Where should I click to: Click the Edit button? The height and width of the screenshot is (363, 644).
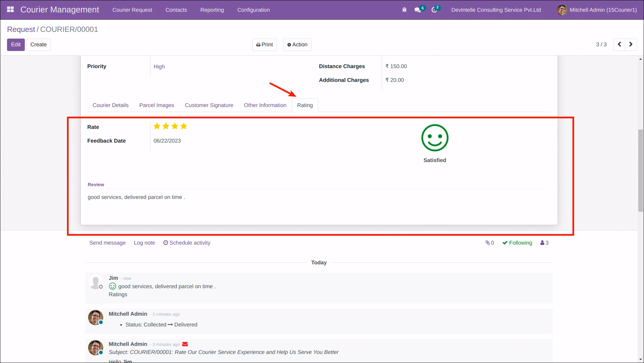pos(16,45)
